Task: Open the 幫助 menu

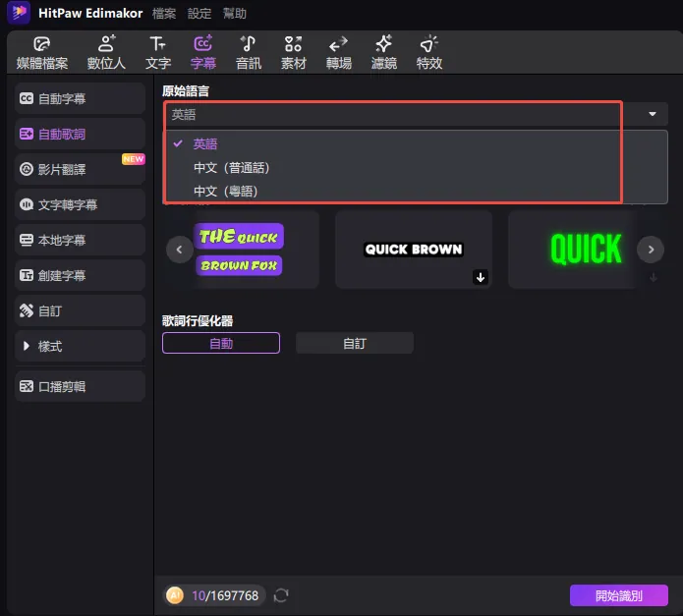Action: 235,14
